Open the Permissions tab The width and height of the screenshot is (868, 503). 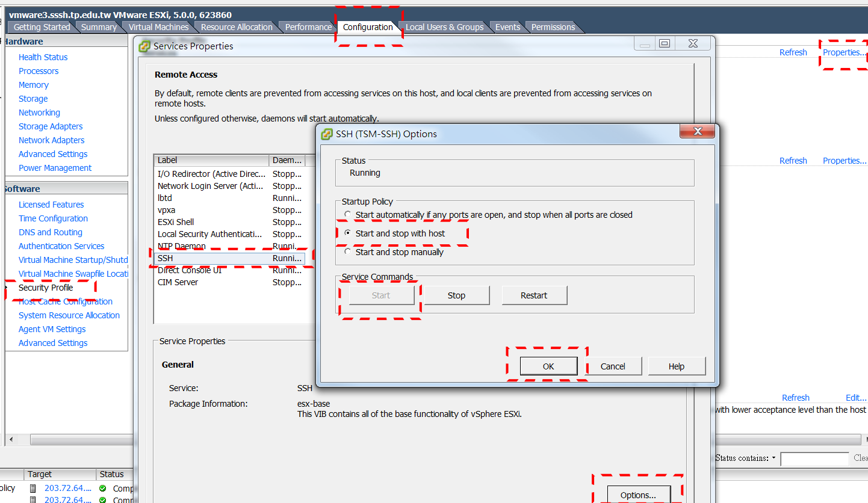[553, 27]
